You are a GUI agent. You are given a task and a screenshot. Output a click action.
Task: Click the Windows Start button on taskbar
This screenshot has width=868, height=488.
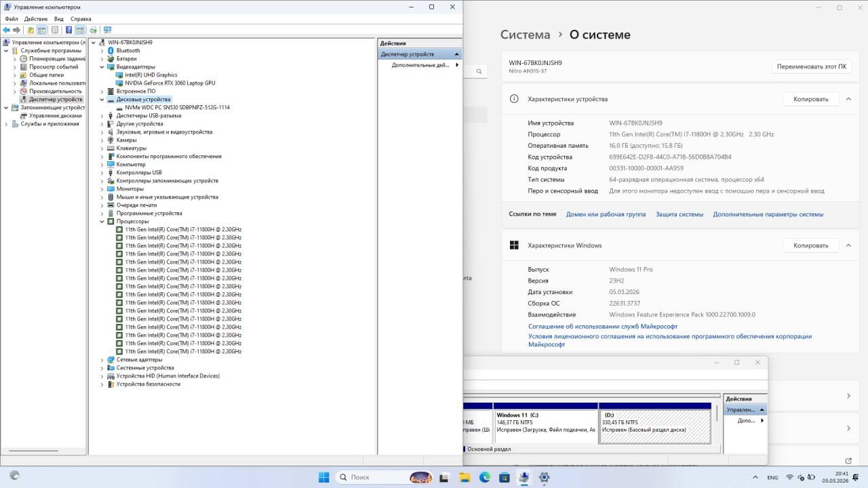tap(324, 477)
